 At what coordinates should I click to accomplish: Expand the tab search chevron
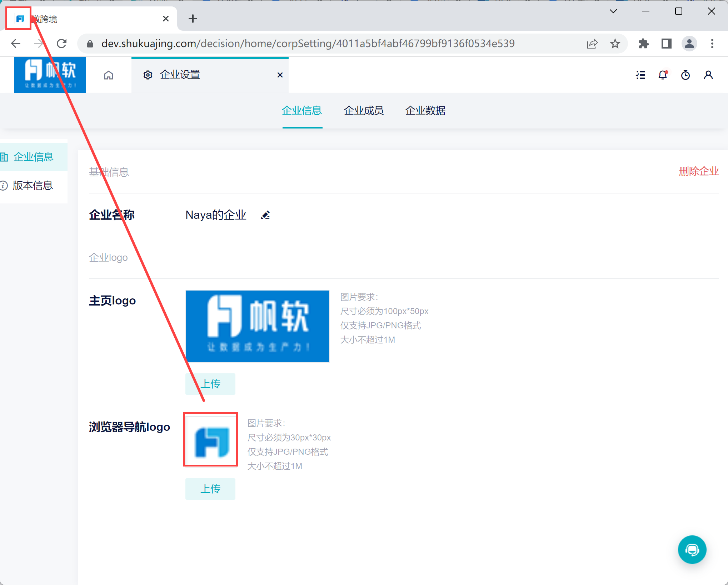pyautogui.click(x=613, y=11)
